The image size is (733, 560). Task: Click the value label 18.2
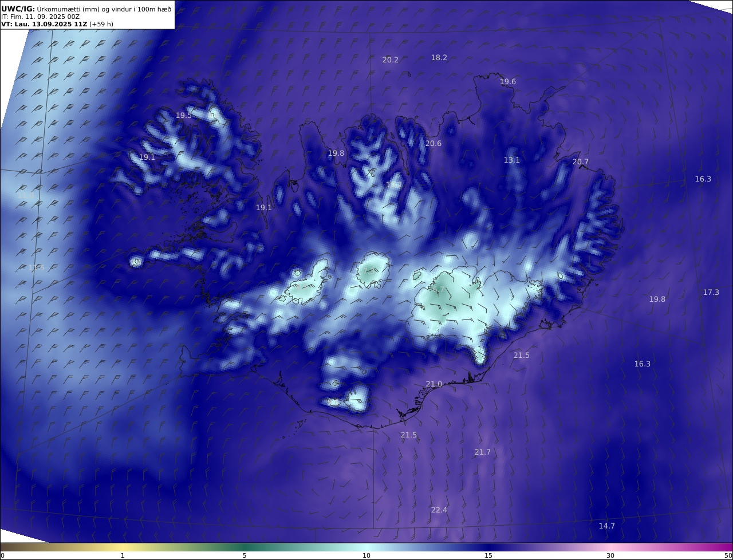(x=439, y=57)
